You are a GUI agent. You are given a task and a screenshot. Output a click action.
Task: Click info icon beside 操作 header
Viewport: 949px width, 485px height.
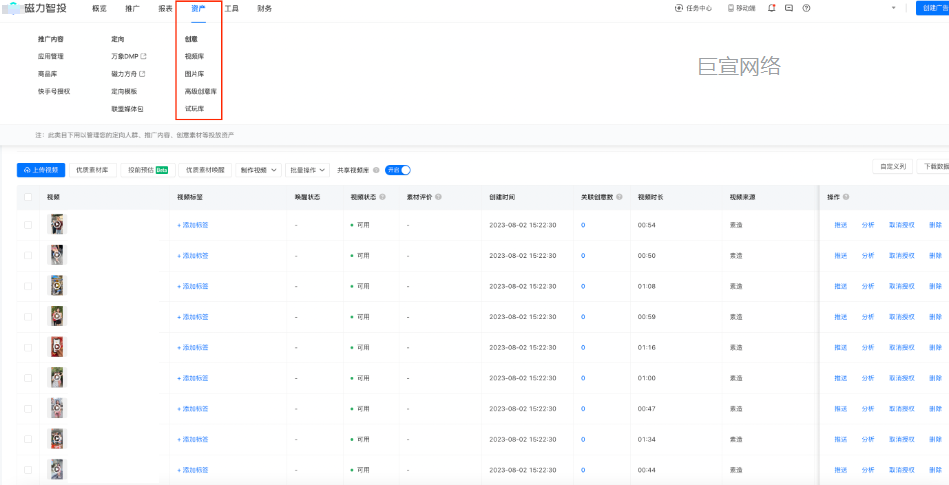pos(846,197)
